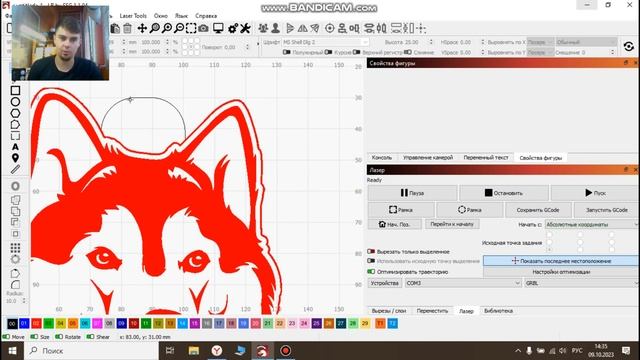The height and width of the screenshot is (360, 640).
Task: Select the Ellipse draw tool
Action: [15, 102]
